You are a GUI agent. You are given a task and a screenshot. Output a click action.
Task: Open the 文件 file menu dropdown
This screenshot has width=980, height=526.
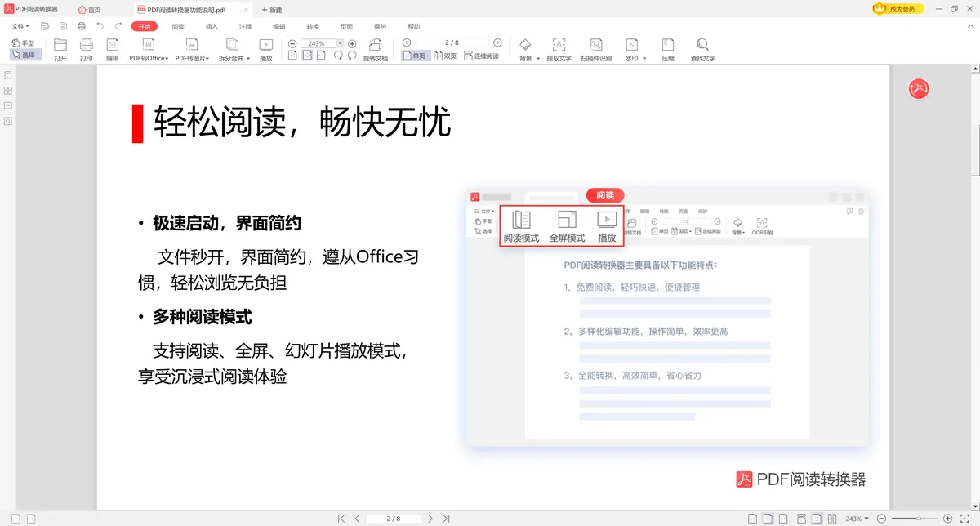20,26
